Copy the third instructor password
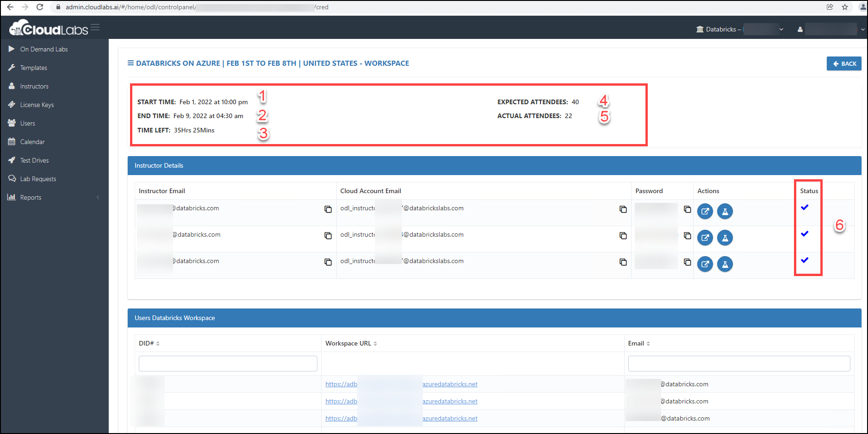868x434 pixels. click(688, 262)
